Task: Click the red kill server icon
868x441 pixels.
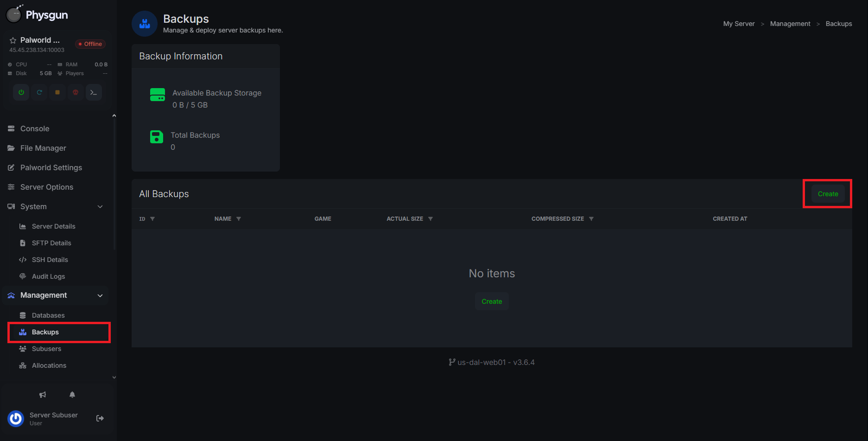Action: [76, 92]
